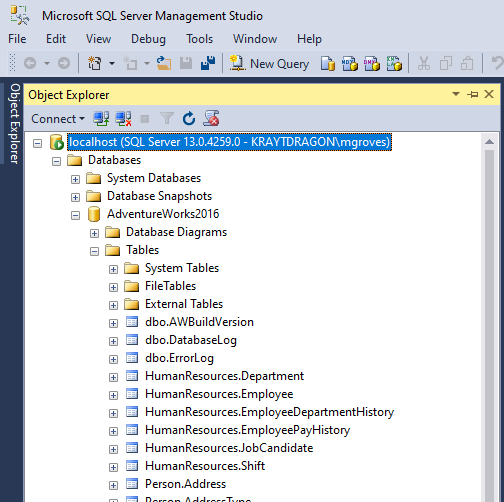Open the Tools menu
This screenshot has height=502, width=504.
(199, 39)
